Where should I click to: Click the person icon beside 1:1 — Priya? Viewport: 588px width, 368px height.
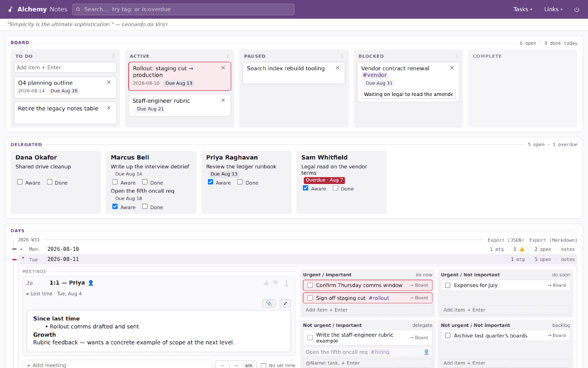click(91, 283)
